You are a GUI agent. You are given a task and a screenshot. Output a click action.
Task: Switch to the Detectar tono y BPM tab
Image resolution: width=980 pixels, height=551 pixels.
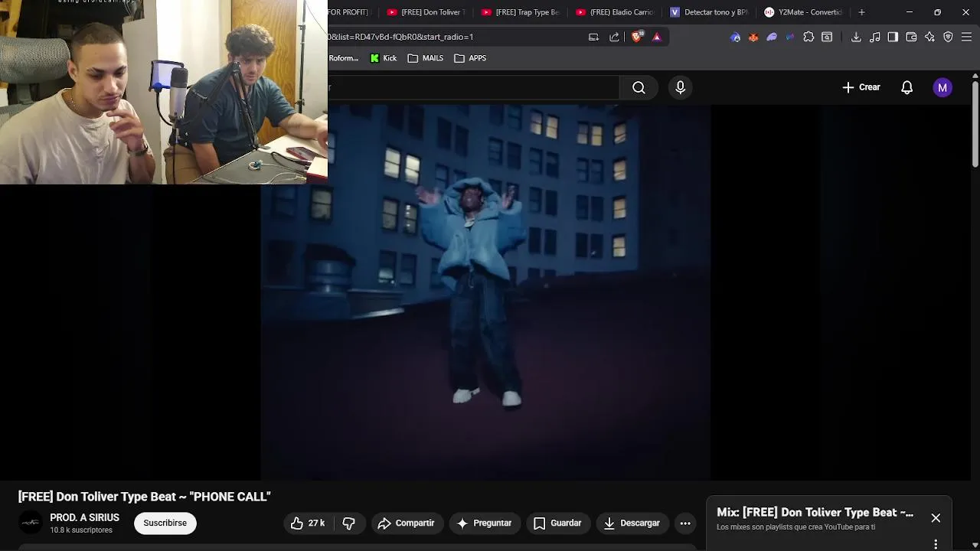tap(709, 12)
